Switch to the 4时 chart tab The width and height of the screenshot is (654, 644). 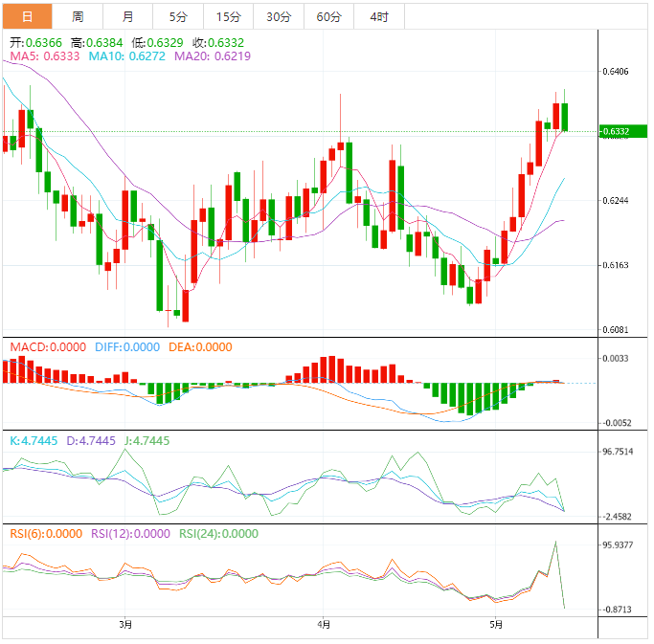(378, 16)
